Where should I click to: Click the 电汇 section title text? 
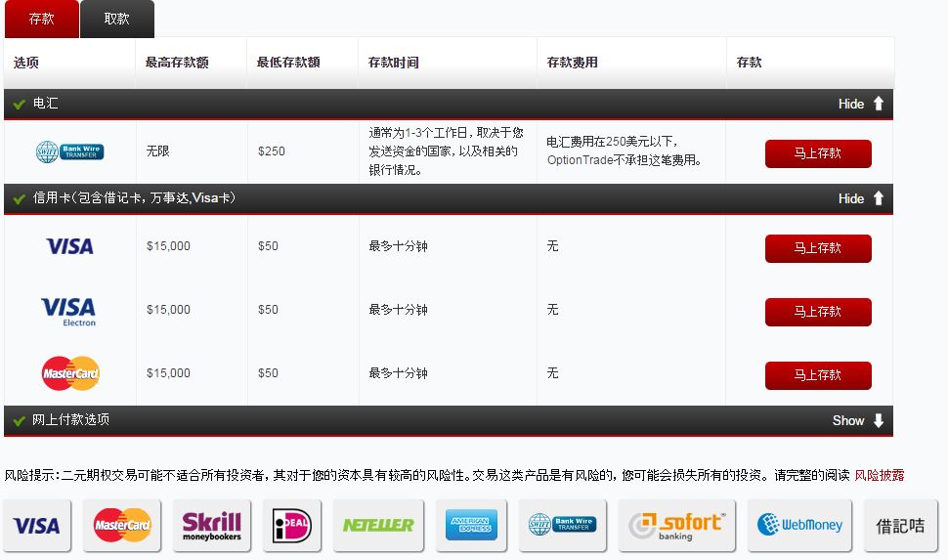coord(45,104)
